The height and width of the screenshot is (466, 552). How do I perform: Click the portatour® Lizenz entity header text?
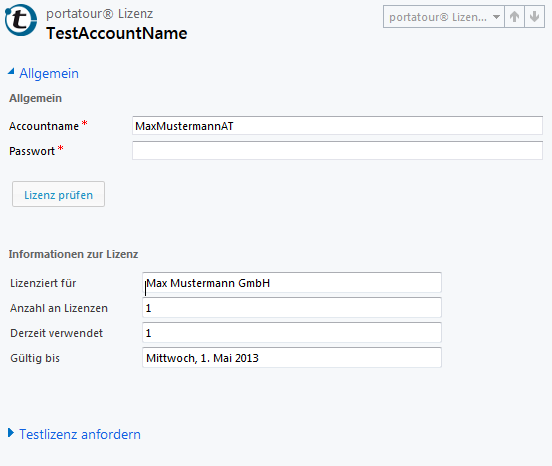(x=100, y=14)
